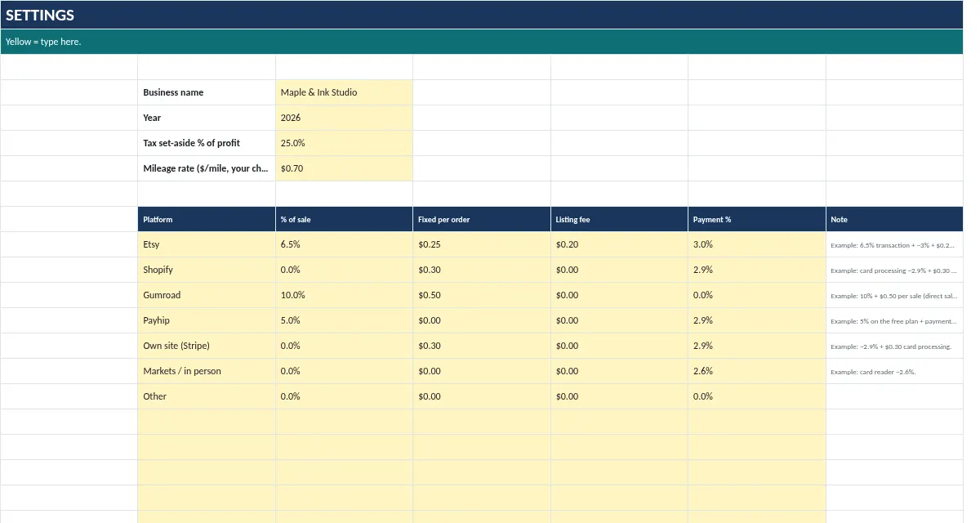Select Shopify's $0.30 fixed per order cell
Viewport: 980px width, 523px height.
click(482, 270)
